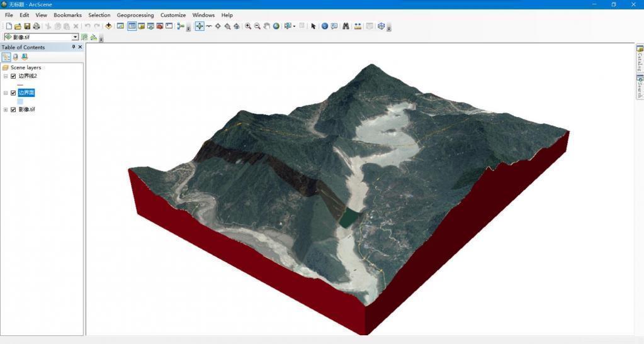This screenshot has height=344, width=644.
Task: Collapse the 边界线2 layer node
Action: tap(5, 76)
